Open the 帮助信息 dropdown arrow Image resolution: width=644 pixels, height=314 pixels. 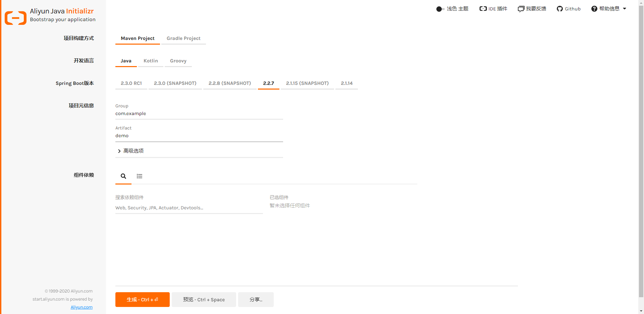pyautogui.click(x=625, y=9)
